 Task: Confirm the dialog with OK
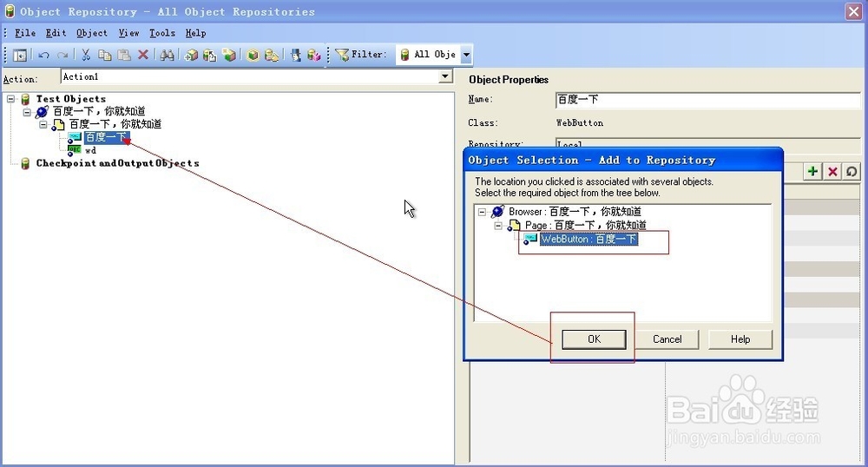click(594, 339)
